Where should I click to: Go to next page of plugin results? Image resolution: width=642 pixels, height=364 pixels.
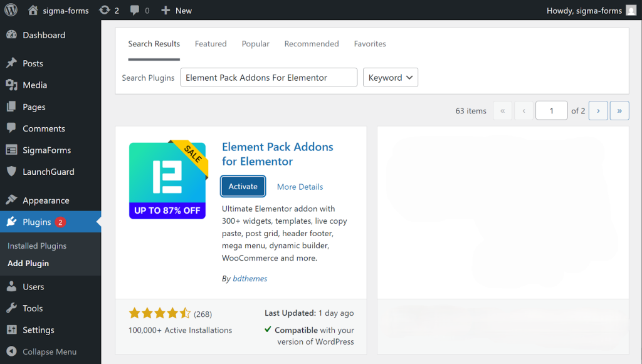pos(598,110)
